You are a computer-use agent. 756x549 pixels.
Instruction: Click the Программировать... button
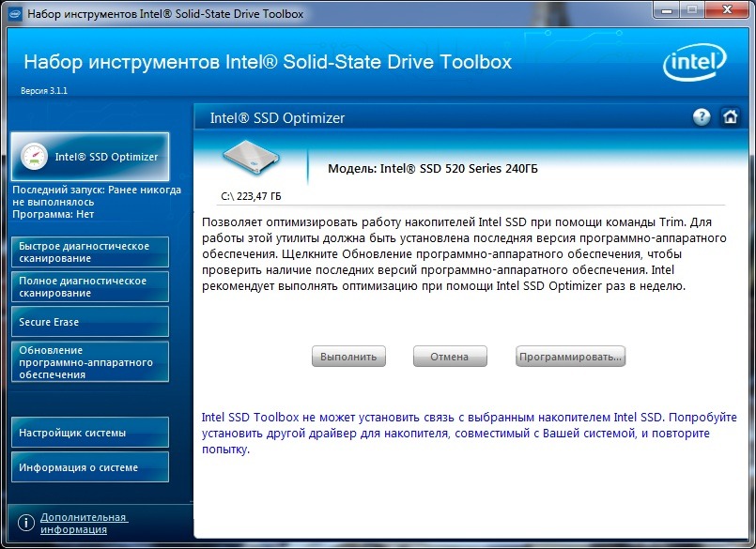[x=570, y=357]
